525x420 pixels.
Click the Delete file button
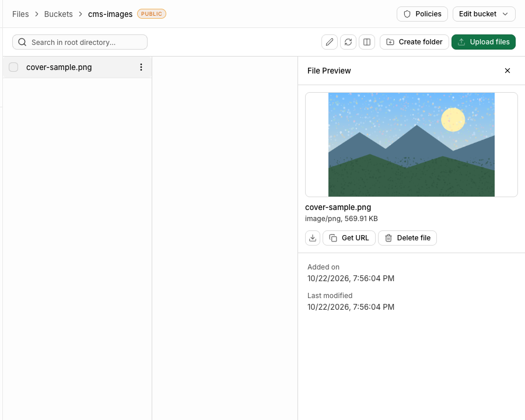408,238
